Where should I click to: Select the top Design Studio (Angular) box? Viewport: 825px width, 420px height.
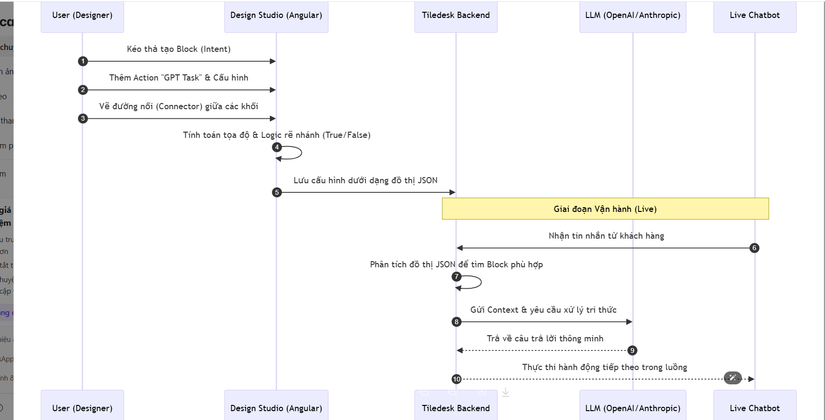tap(276, 15)
